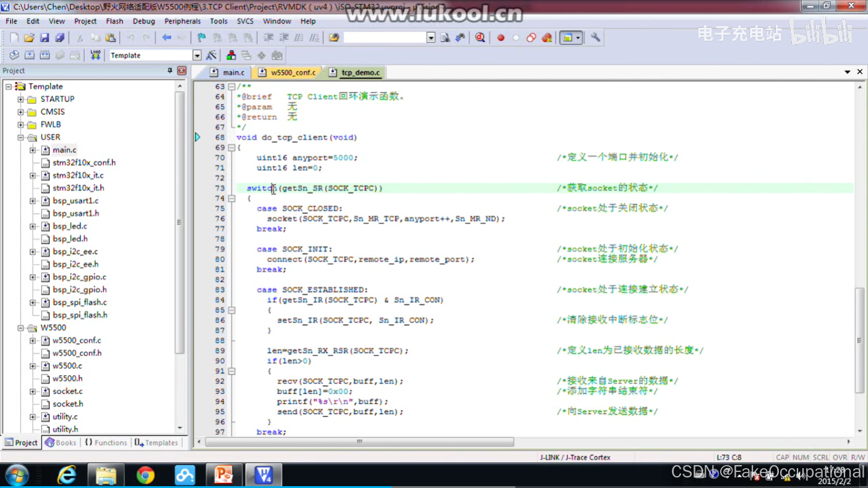The height and width of the screenshot is (488, 868).
Task: Open Google Chrome from the taskbar
Action: click(145, 475)
